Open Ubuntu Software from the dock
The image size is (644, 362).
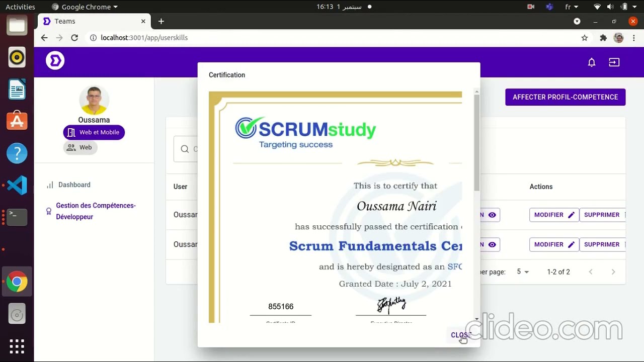(17, 121)
